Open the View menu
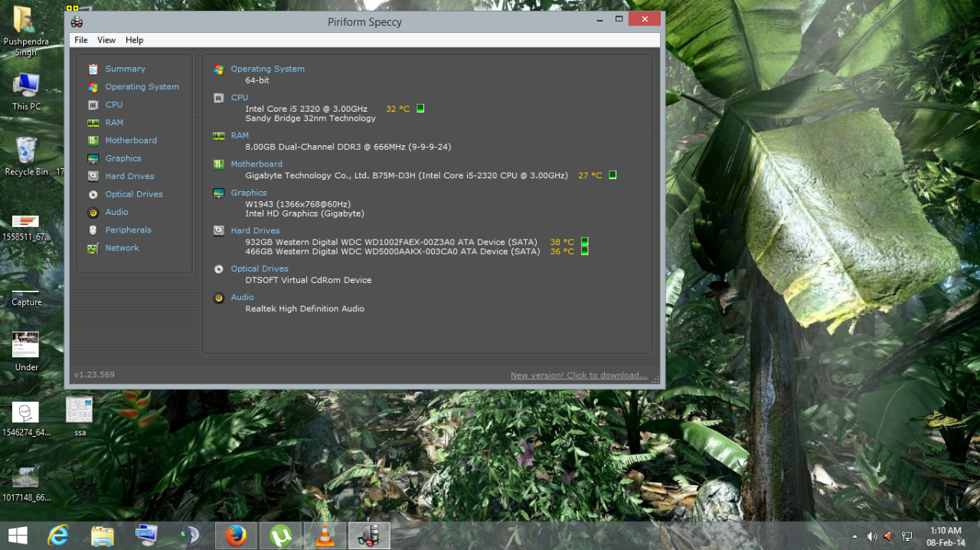Screen dimensions: 980x550 106,40
